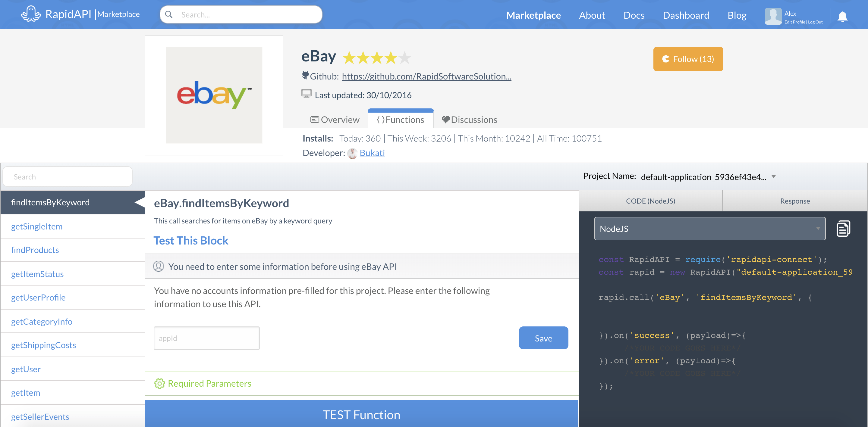Open Blog in top navigation
Image resolution: width=868 pixels, height=427 pixels.
tap(737, 15)
